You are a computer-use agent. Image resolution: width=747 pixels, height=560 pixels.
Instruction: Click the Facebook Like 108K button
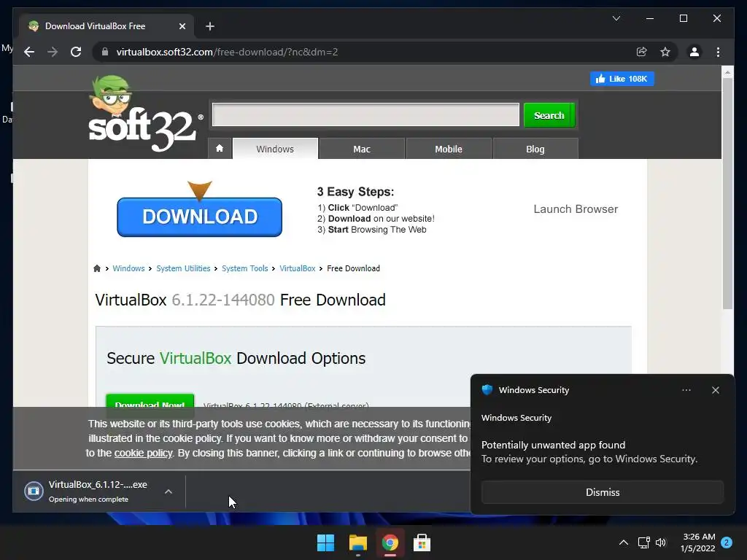(622, 79)
